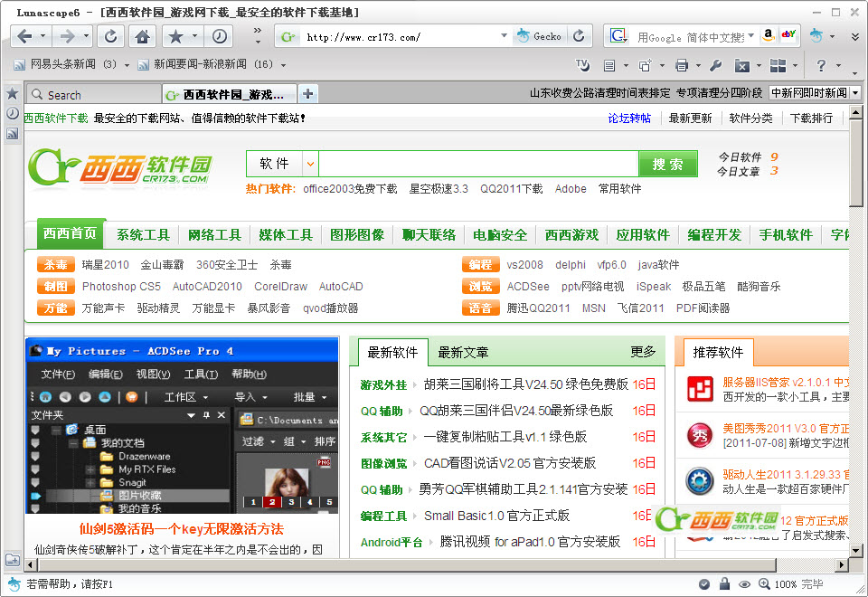
Task: Click the horizontal scrollbar right arrow
Action: pos(842,564)
